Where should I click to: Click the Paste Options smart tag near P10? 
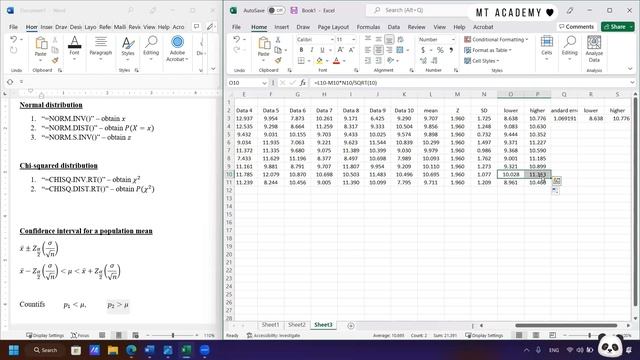tap(557, 180)
